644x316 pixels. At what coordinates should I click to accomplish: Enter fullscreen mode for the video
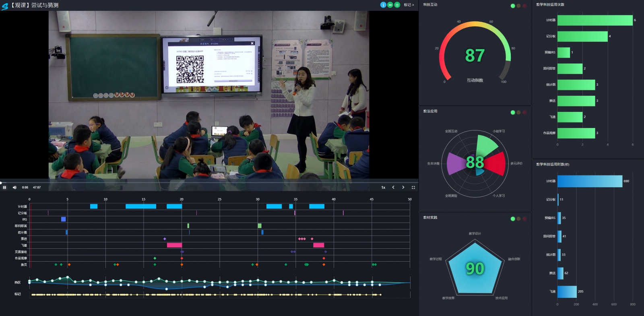tap(413, 187)
